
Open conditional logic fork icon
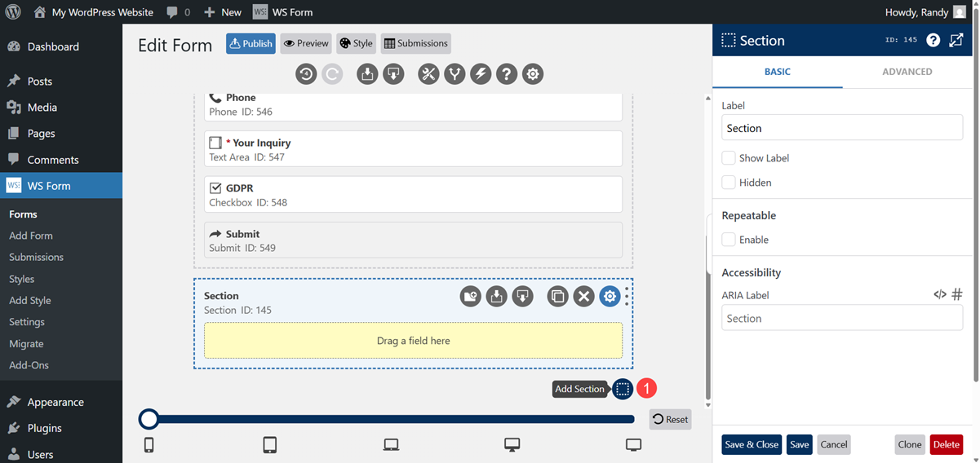pos(455,74)
